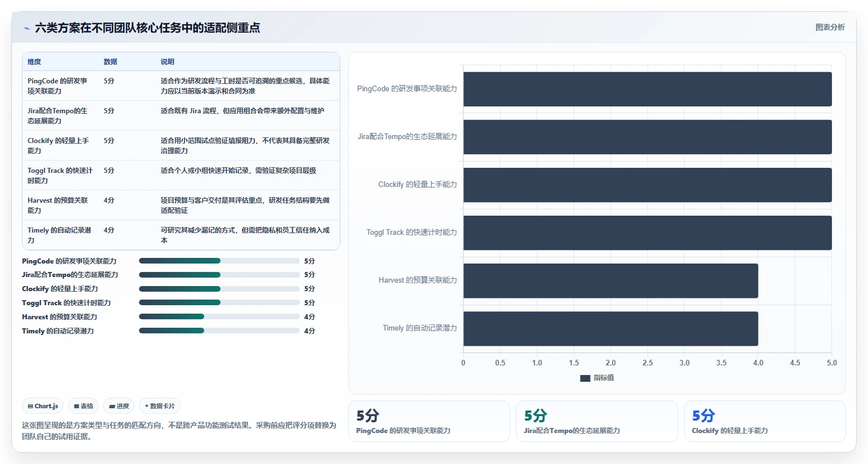Click progress list label Toggl Track 的快速计时能力
Viewport: 868px width, 464px height.
pyautogui.click(x=66, y=302)
